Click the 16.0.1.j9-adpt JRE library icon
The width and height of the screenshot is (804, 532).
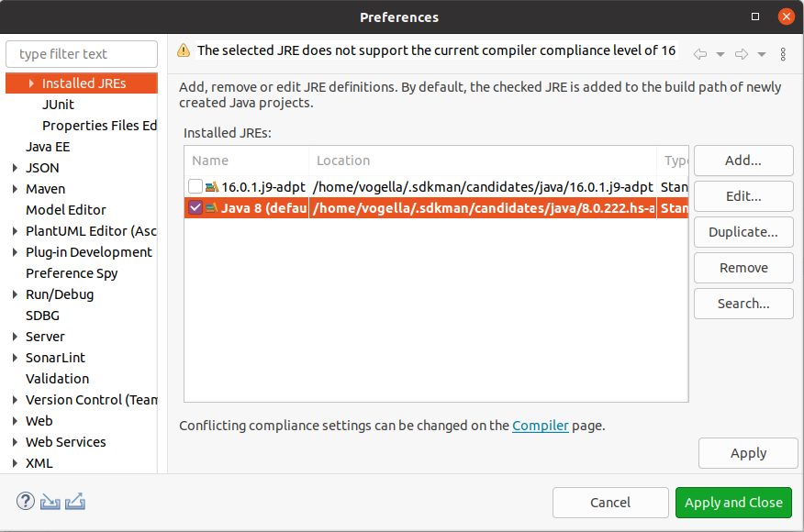[212, 187]
